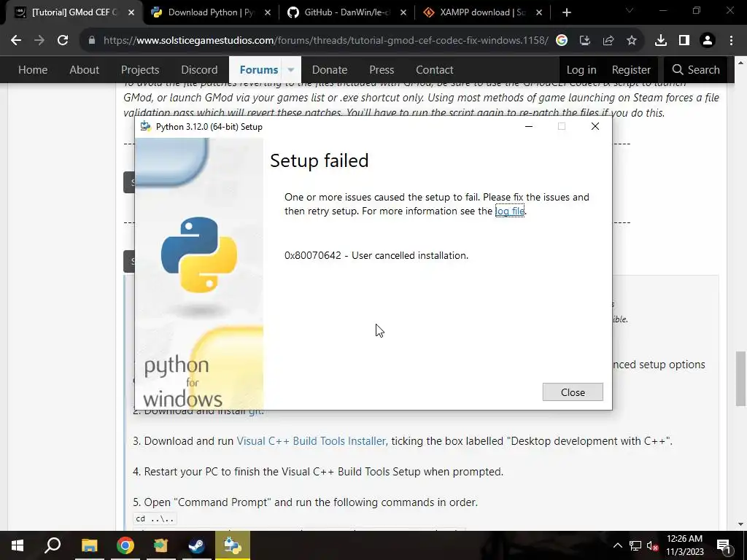Open the network tray icon
This screenshot has height=560, width=747.
click(635, 545)
